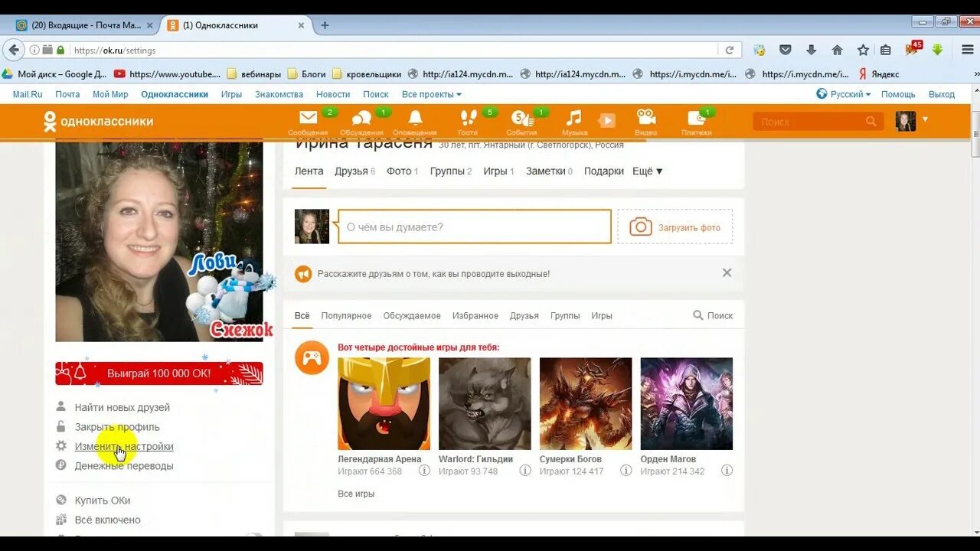Click Купить ОКи link
Image resolution: width=980 pixels, height=551 pixels.
point(103,500)
